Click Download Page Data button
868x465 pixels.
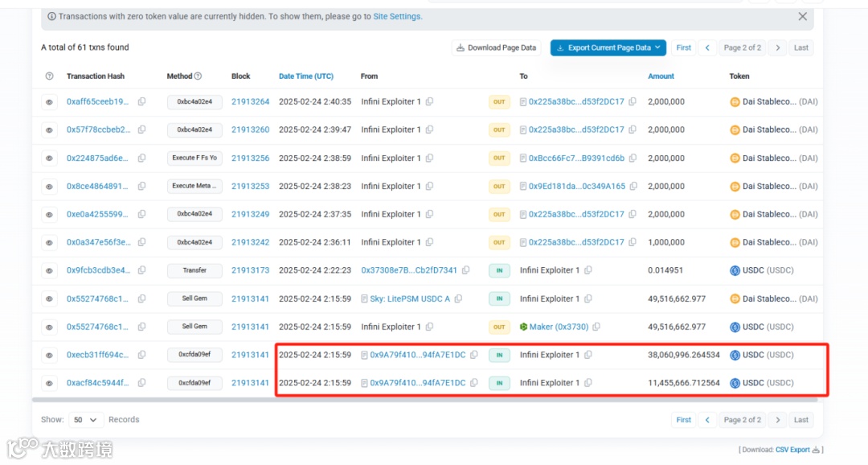click(497, 47)
